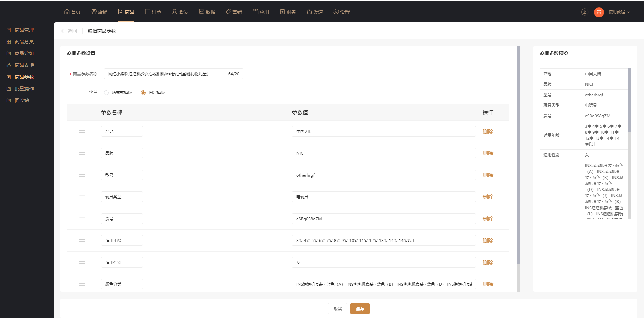
Task: Click the eSBq0S8qZM value field
Action: pyautogui.click(x=384, y=219)
